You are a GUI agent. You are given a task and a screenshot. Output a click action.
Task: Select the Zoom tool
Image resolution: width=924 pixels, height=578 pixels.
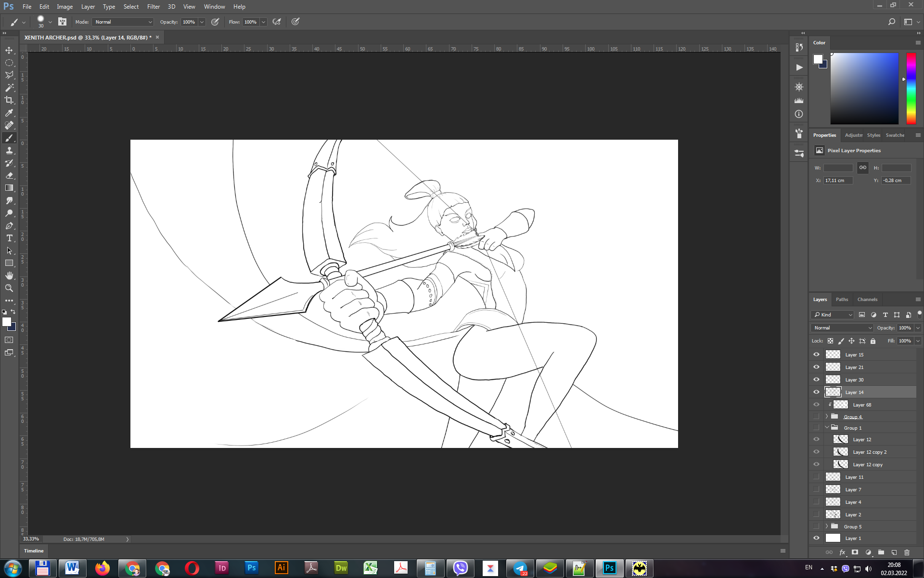click(x=9, y=288)
